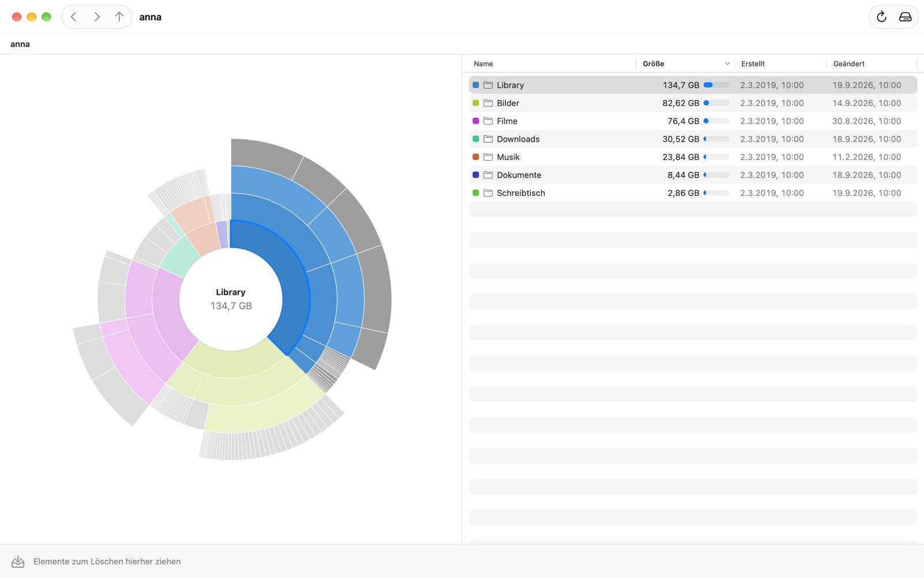
Task: Click the orange Musik color swatch
Action: [x=476, y=157]
